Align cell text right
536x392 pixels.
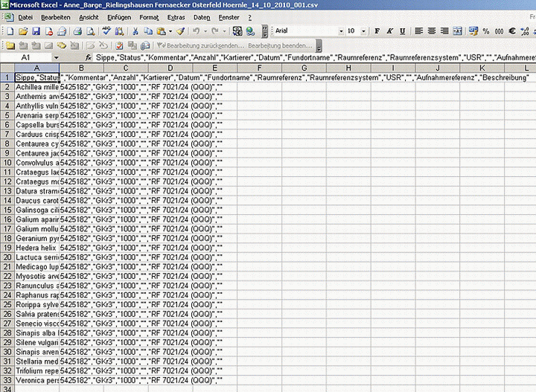coord(444,31)
